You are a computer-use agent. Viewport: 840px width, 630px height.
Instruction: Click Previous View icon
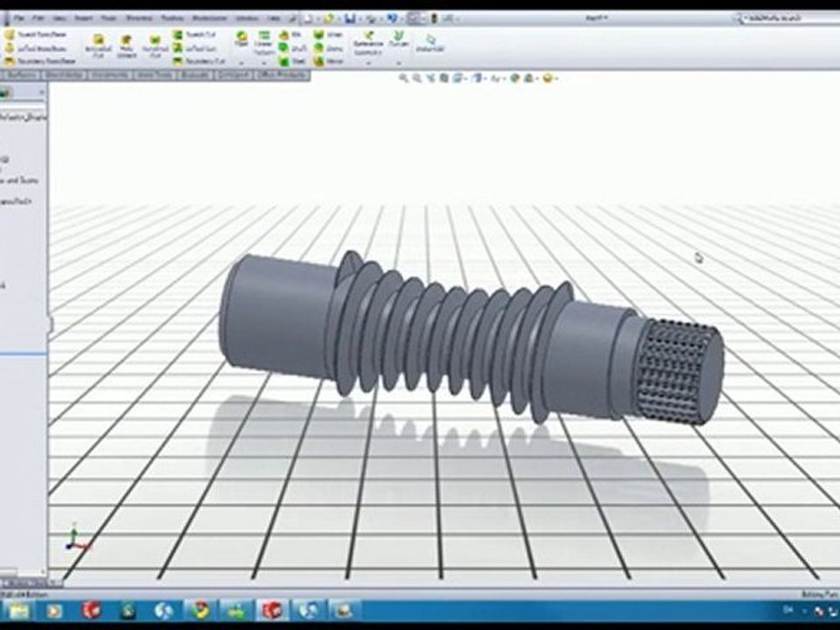(x=430, y=78)
